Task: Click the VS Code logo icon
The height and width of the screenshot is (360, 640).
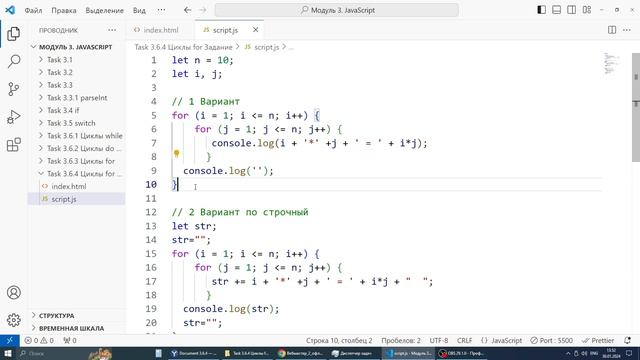Action: (10, 10)
